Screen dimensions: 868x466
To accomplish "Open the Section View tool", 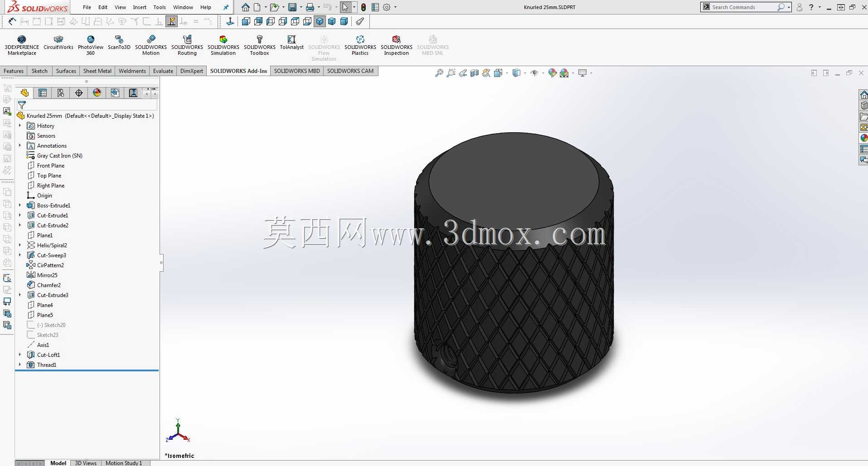I will pyautogui.click(x=475, y=73).
